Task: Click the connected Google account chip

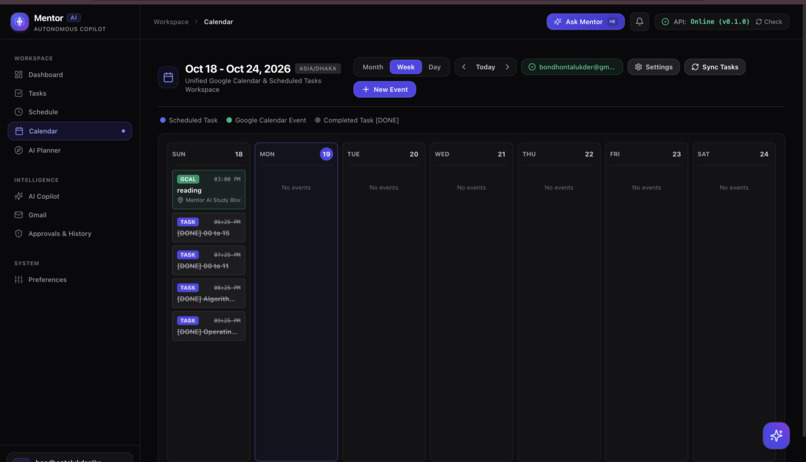Action: 572,67
